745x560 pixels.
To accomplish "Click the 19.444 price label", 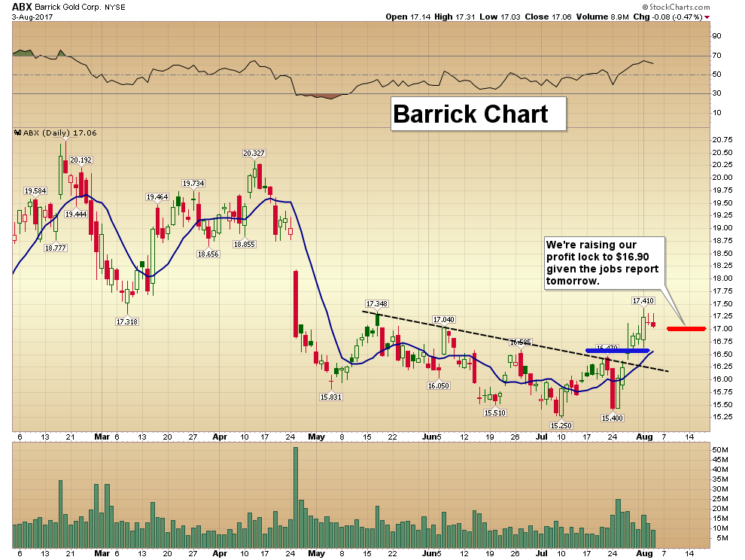I will click(76, 215).
